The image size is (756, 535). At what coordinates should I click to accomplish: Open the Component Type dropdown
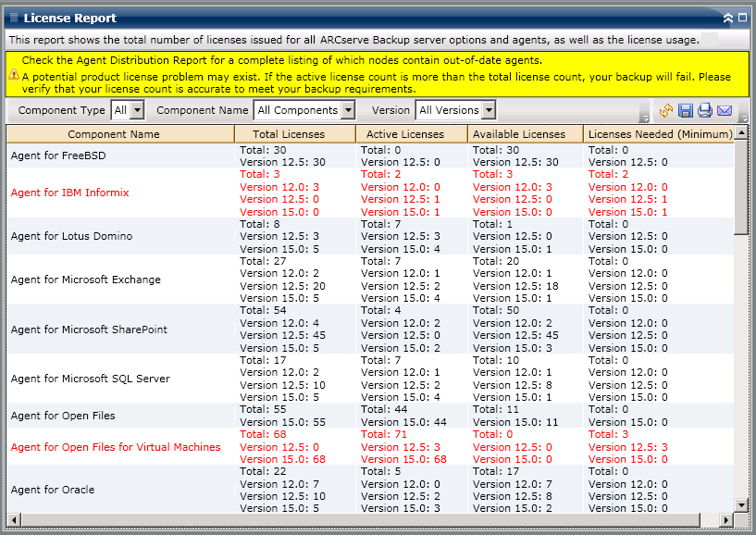(137, 110)
